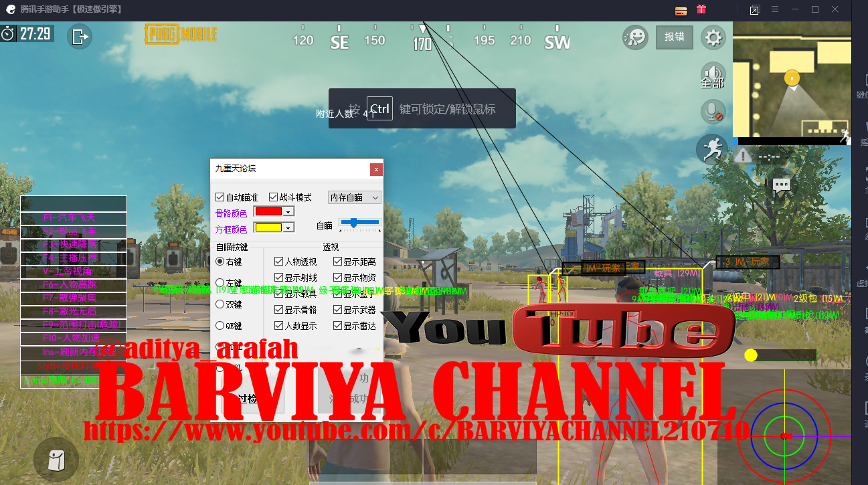This screenshot has width=868, height=485.
Task: Close the 九重天论坛 dialog
Action: [x=376, y=169]
